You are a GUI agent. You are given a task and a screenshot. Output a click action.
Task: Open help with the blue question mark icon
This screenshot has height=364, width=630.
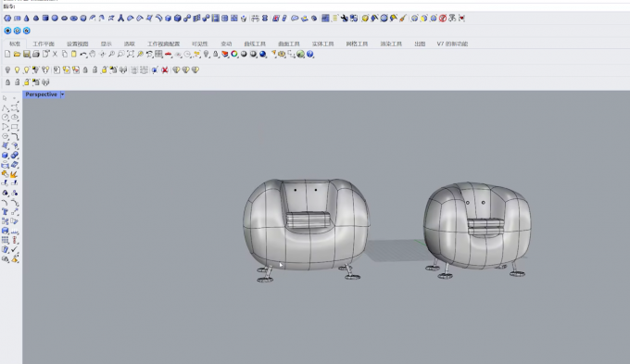pos(310,54)
